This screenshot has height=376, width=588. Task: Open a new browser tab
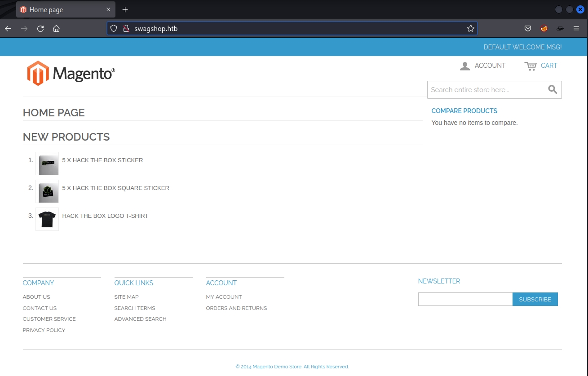(x=125, y=10)
